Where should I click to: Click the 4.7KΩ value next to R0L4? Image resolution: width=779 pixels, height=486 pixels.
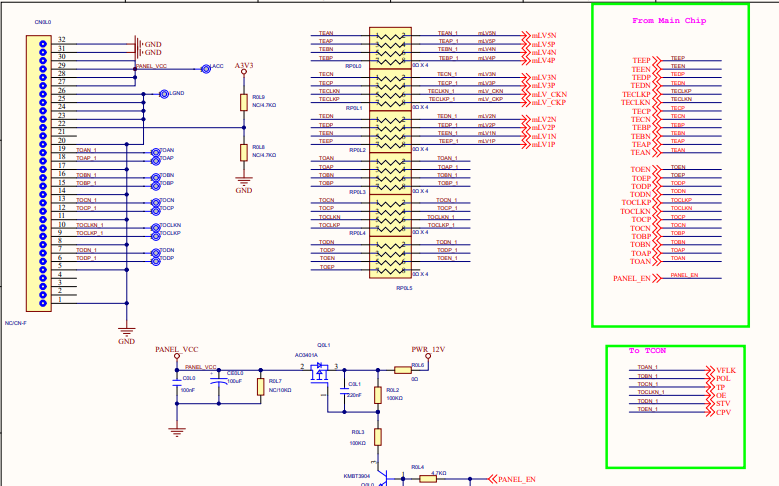coord(438,473)
